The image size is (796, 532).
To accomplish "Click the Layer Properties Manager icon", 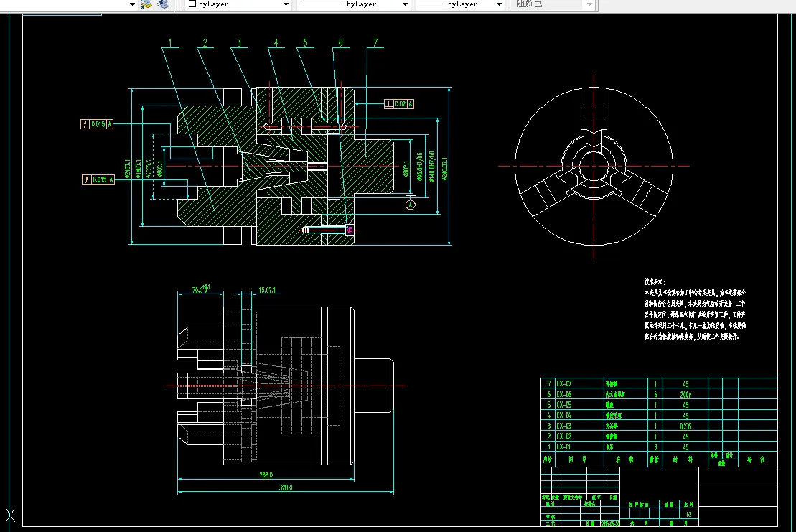I will tap(146, 4).
